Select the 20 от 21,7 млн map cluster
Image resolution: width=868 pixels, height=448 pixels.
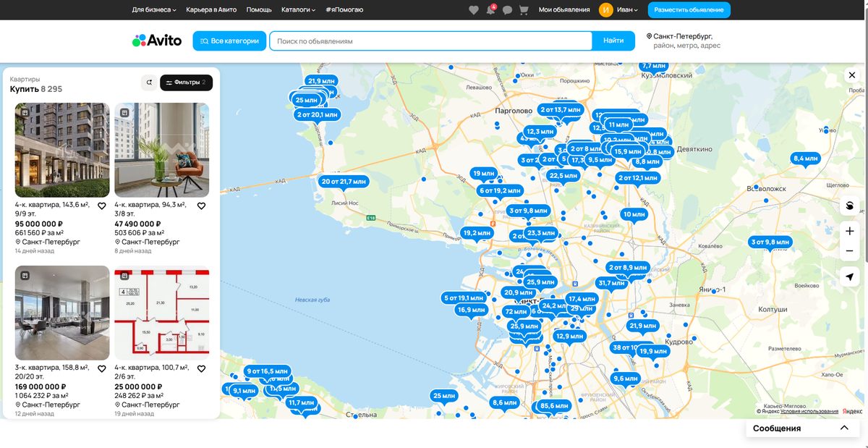[344, 182]
